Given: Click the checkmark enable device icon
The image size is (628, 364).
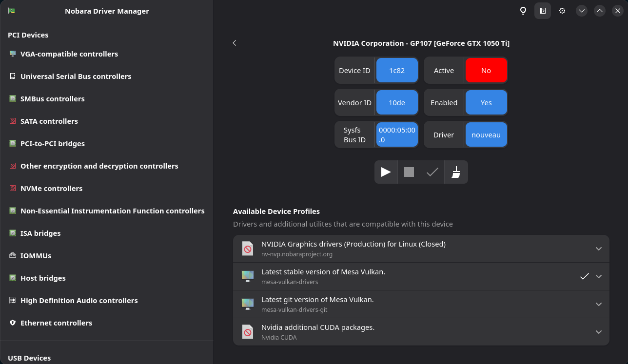Looking at the screenshot, I should (432, 172).
